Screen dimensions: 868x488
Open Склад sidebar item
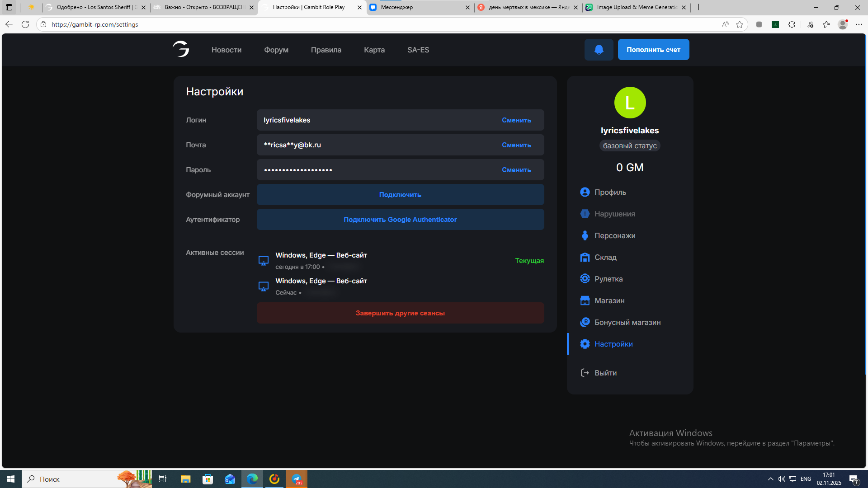point(605,257)
